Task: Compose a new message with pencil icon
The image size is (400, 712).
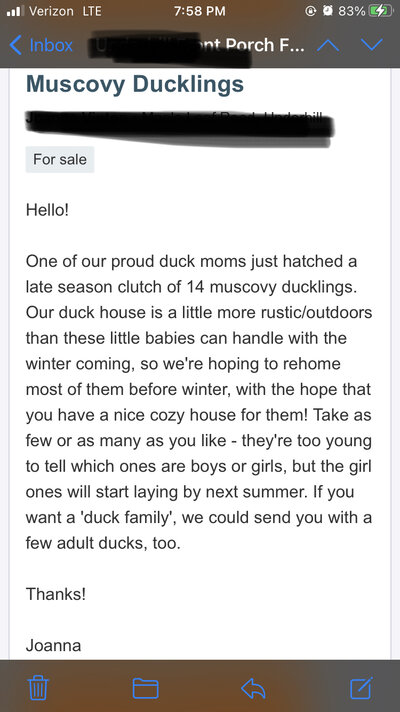Action: coord(362,687)
